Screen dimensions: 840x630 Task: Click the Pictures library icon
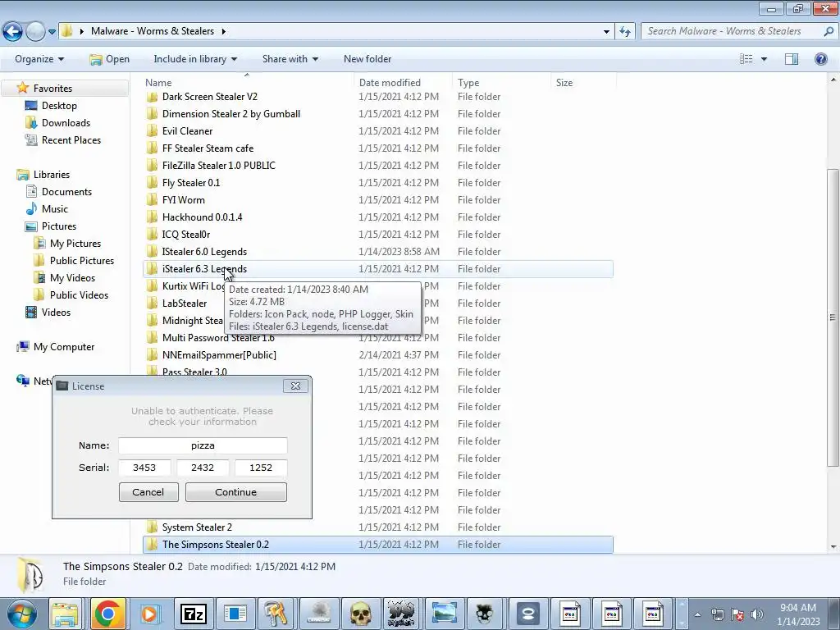pos(31,226)
